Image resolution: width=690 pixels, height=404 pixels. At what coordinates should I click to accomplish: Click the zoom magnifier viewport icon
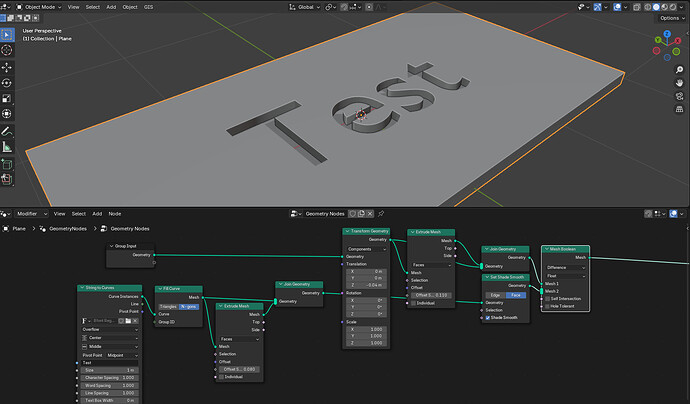679,70
